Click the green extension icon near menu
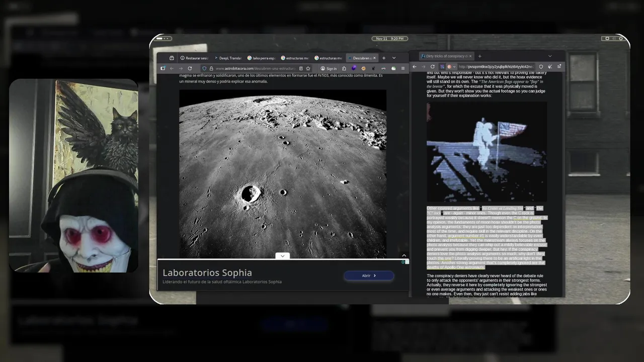644x362 pixels. click(x=393, y=68)
